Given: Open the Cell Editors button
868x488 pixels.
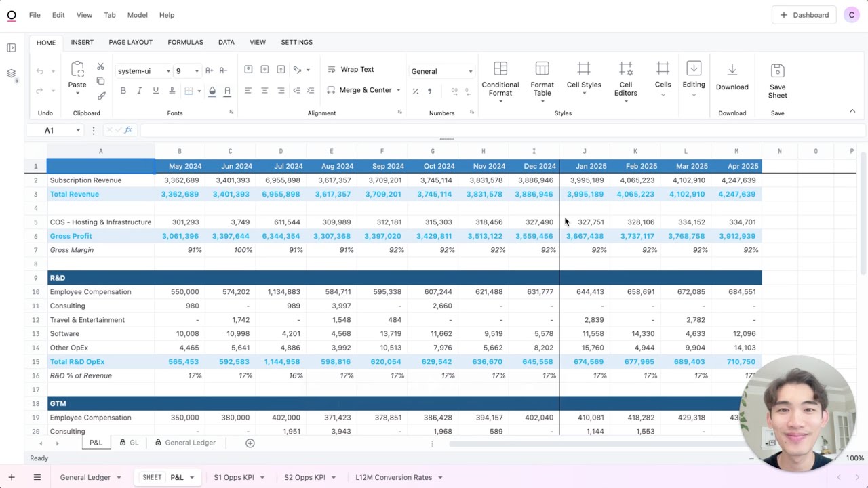Looking at the screenshot, I should click(626, 81).
